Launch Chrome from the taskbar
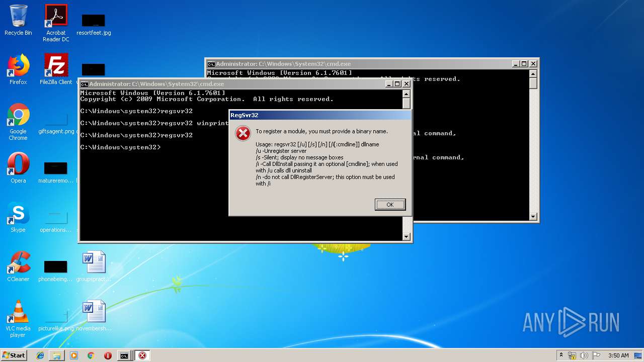The image size is (644, 362). click(91, 355)
